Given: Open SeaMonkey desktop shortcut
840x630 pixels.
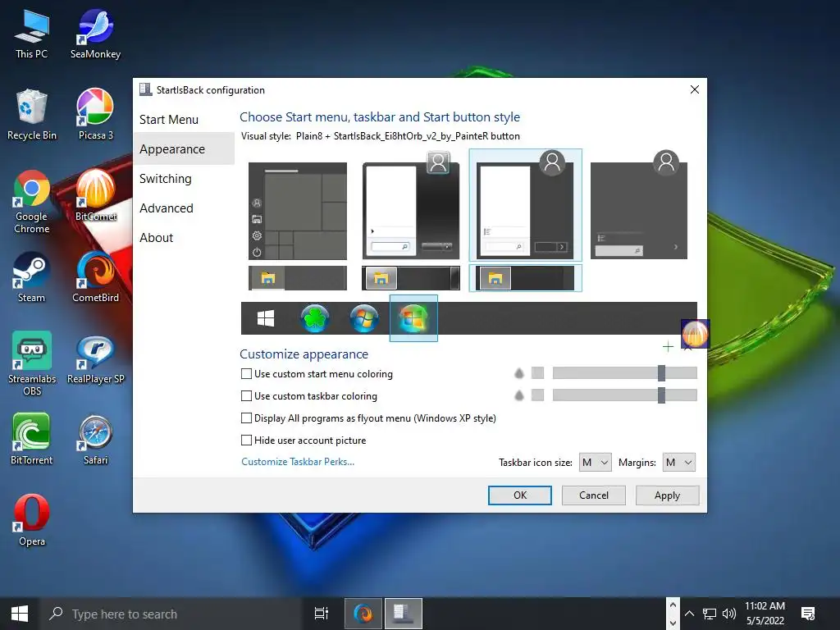Looking at the screenshot, I should click(95, 34).
